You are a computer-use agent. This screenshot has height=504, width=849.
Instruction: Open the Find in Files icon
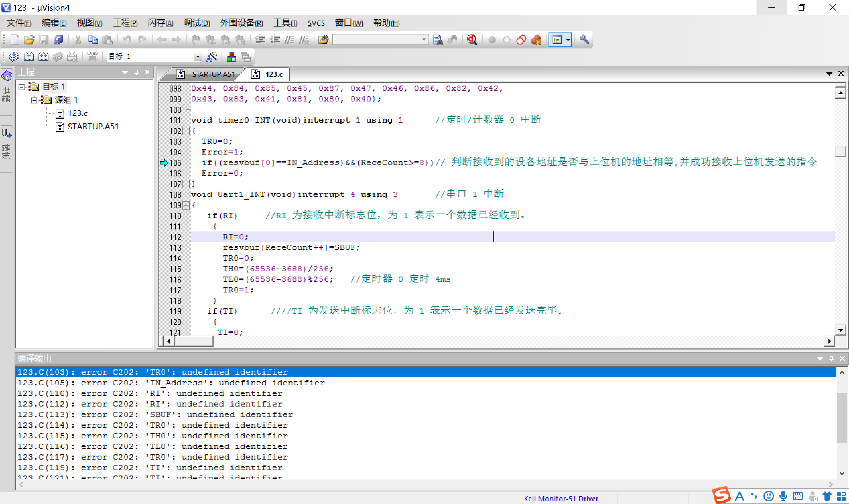coord(323,40)
